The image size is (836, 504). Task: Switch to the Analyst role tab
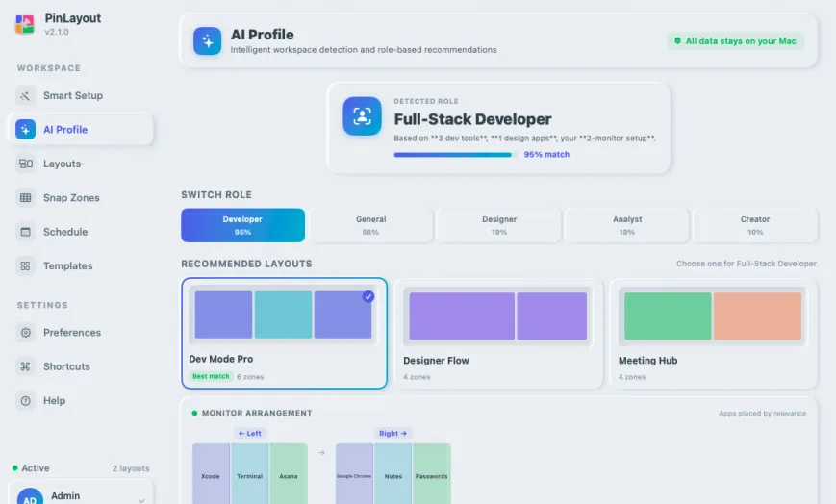click(627, 225)
